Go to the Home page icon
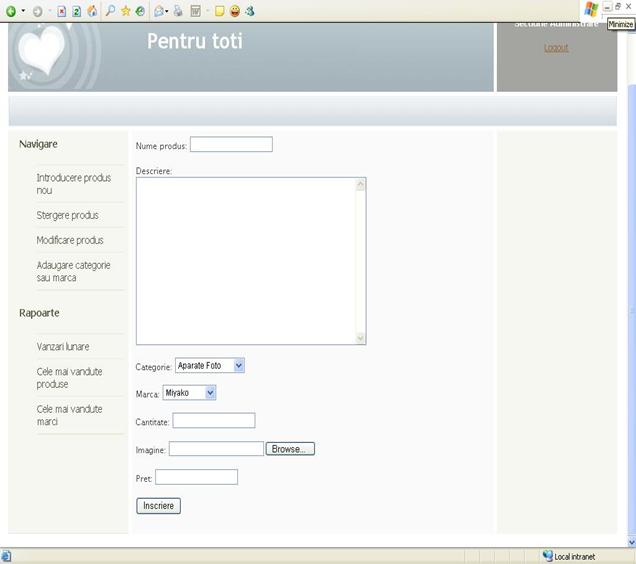This screenshot has height=564, width=636. 92,11
